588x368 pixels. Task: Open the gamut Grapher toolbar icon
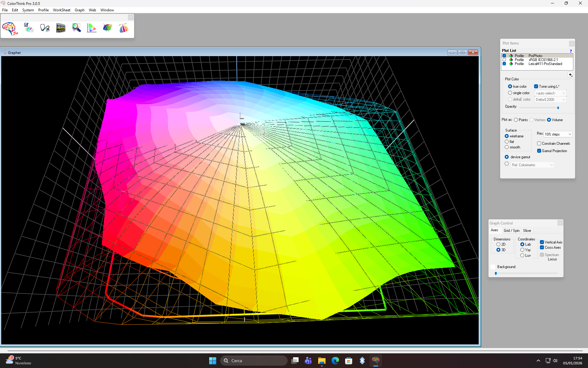[x=92, y=28]
